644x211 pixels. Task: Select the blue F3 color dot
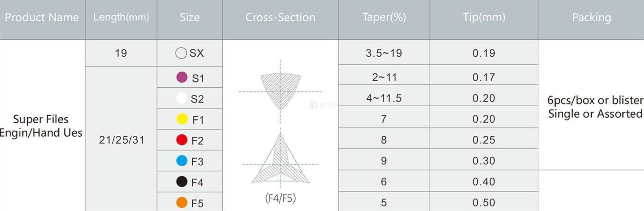pyautogui.click(x=182, y=161)
